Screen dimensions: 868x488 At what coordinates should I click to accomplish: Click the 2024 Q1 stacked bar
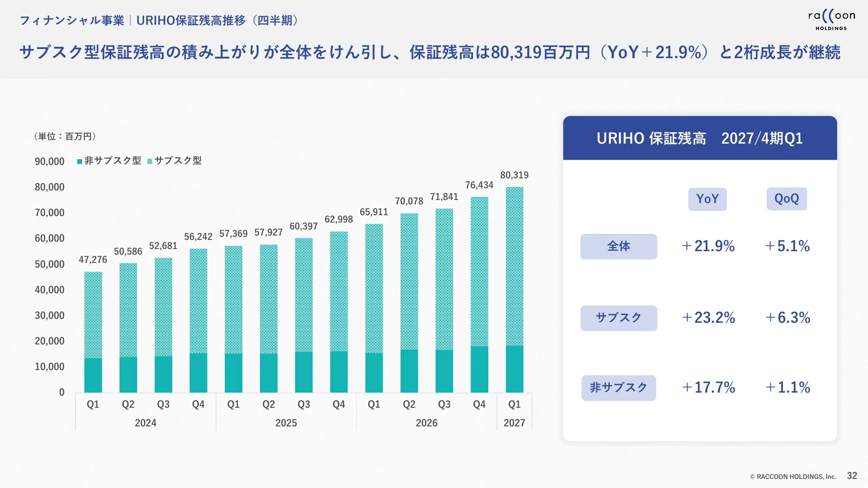93,332
